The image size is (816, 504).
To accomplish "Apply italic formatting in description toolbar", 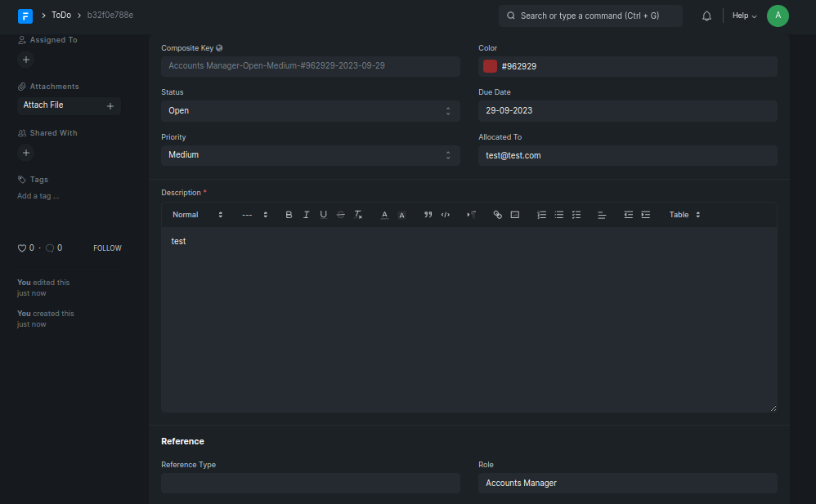I will 306,215.
